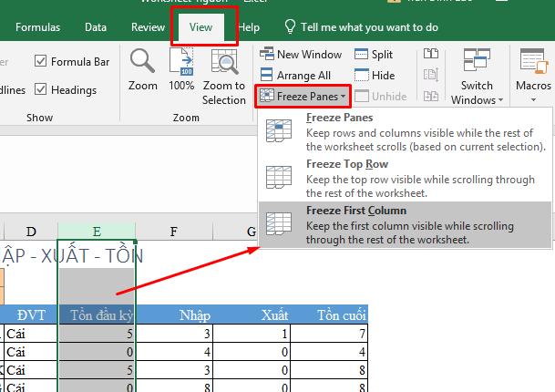Open Switch Windows dropdown arrow
555x392 pixels.
[x=501, y=100]
